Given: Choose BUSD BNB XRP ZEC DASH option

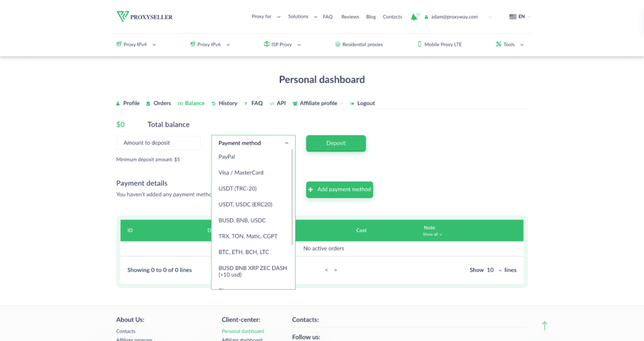Looking at the screenshot, I should (253, 271).
